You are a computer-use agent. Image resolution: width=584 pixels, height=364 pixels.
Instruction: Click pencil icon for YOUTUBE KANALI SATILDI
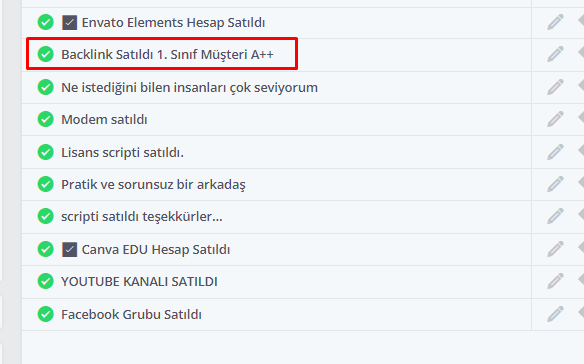(555, 281)
